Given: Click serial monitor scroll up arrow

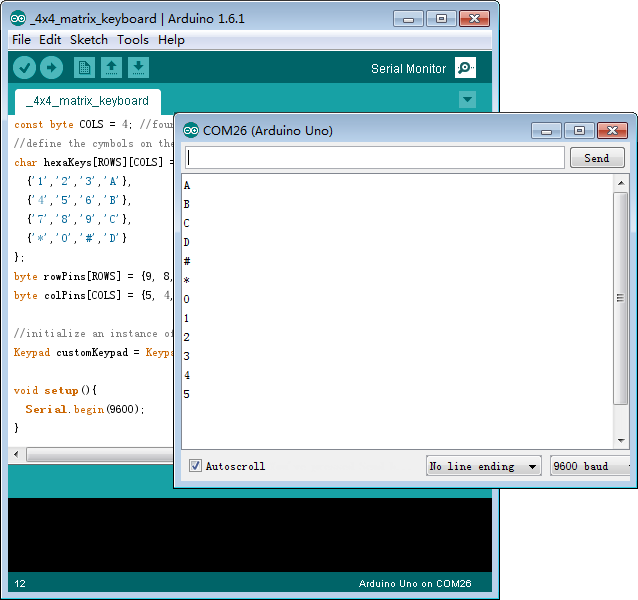Looking at the screenshot, I should (621, 183).
